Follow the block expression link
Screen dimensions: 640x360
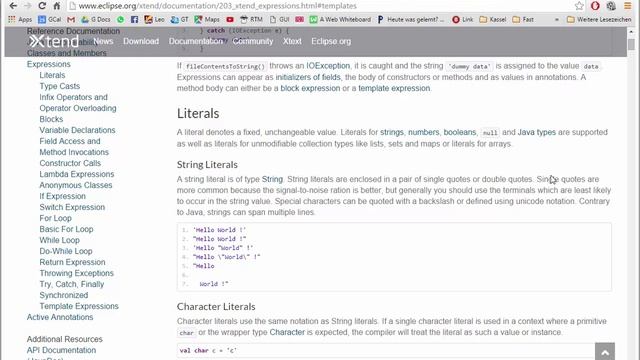(310, 88)
